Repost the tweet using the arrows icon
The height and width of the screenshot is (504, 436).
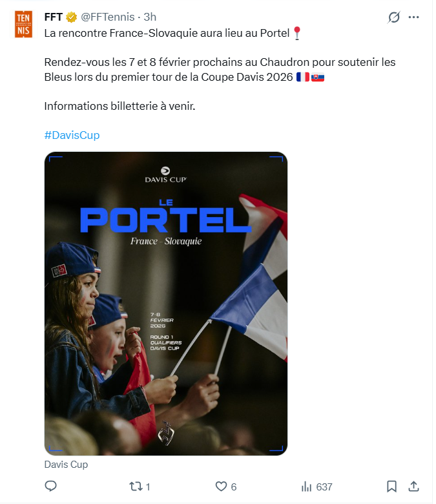tap(136, 486)
